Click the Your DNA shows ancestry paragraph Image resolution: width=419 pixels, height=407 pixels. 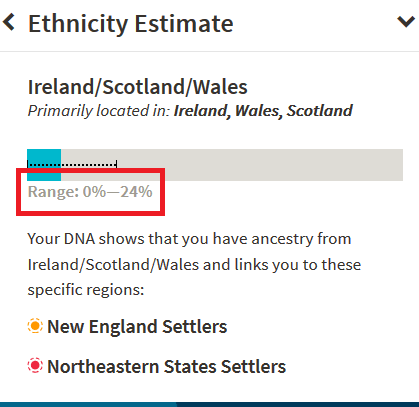194,264
